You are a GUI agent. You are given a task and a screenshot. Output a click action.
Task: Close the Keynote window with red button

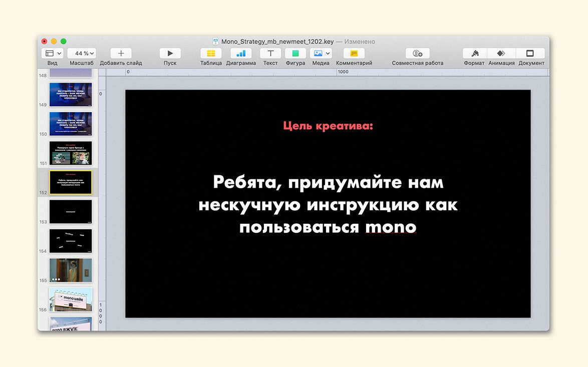pyautogui.click(x=44, y=41)
